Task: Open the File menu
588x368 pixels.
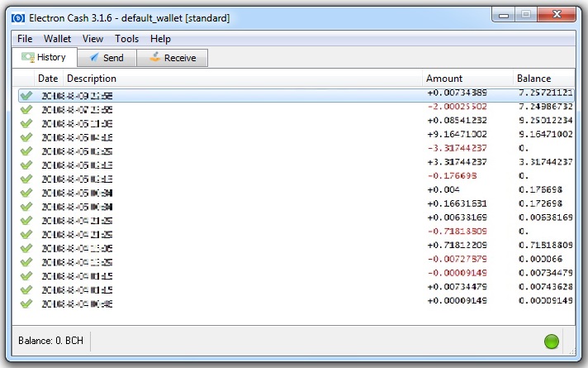Action: tap(25, 39)
